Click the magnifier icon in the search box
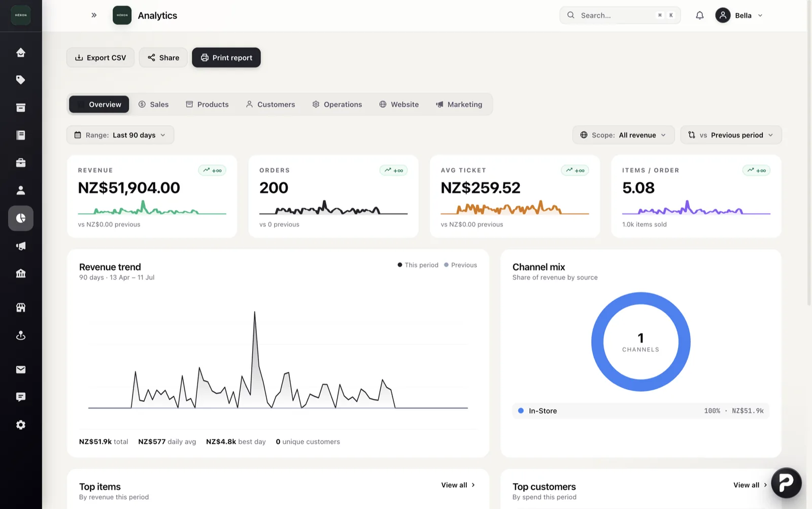 (x=571, y=15)
